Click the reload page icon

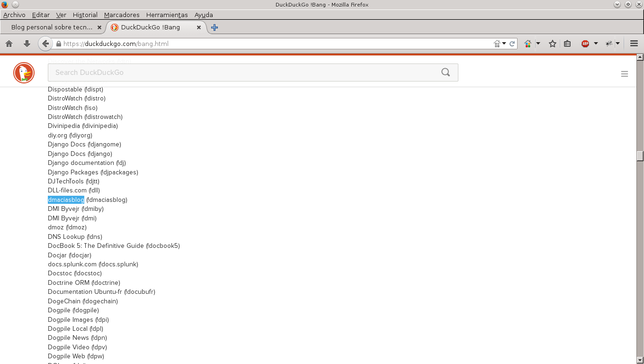[512, 44]
